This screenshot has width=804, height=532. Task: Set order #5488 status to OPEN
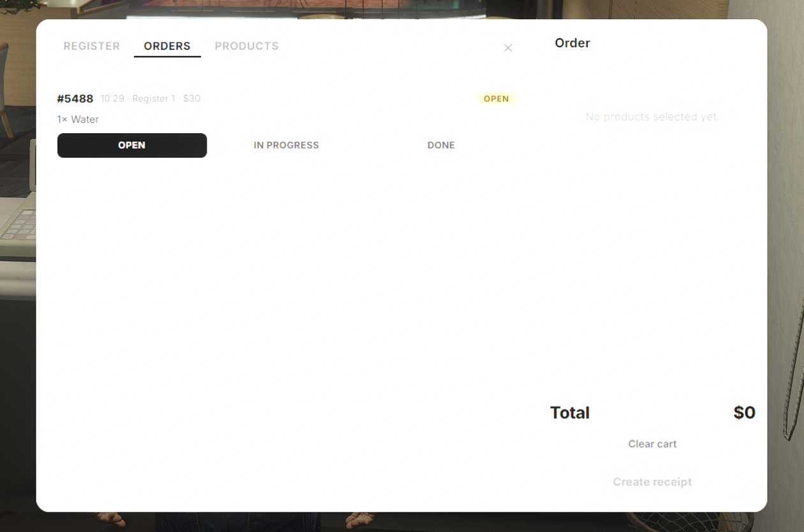(132, 145)
